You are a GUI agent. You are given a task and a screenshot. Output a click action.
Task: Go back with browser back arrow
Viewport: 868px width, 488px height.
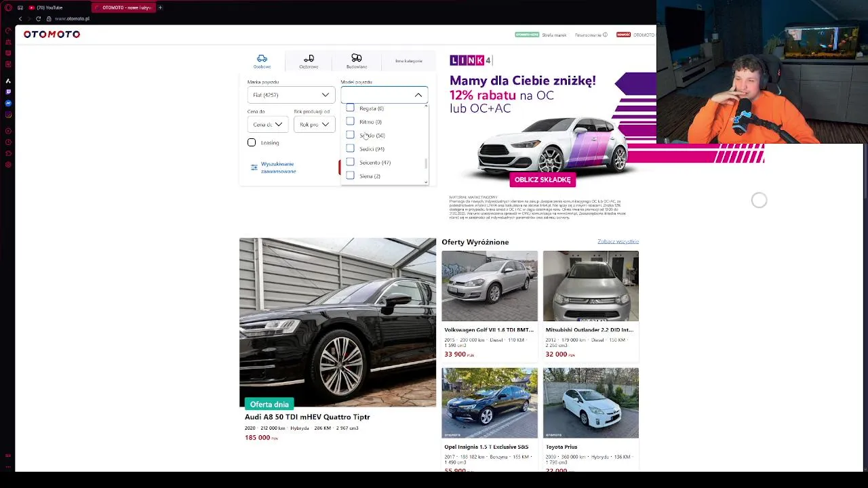coord(20,18)
